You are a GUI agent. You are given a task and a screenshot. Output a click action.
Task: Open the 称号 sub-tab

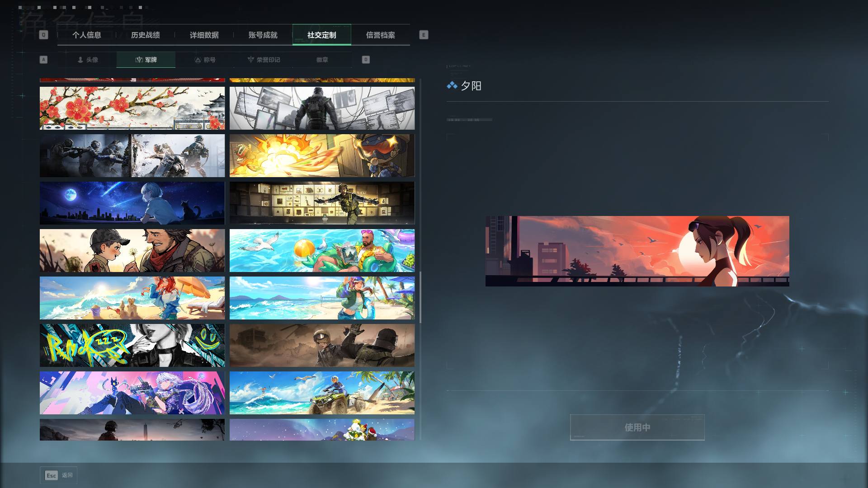[x=205, y=60]
